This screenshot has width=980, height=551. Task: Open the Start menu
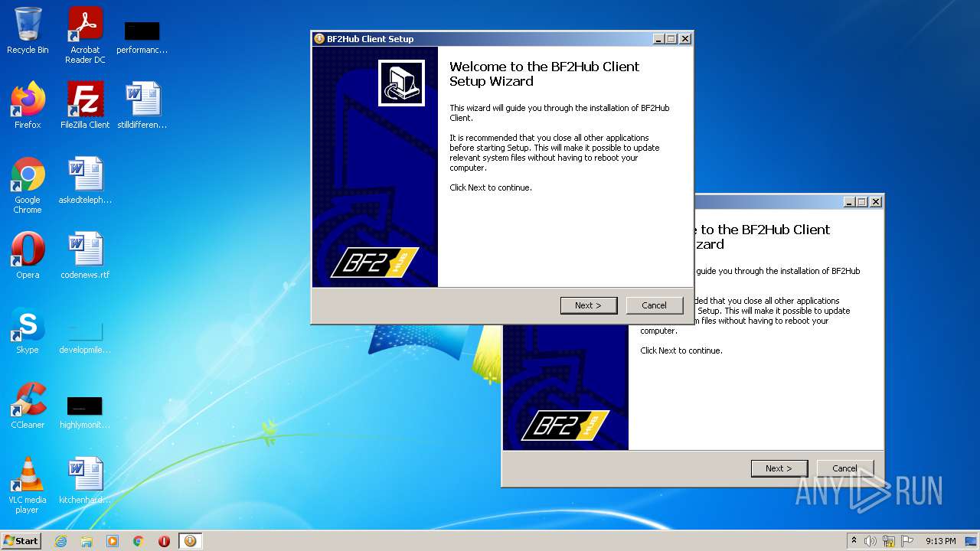21,541
